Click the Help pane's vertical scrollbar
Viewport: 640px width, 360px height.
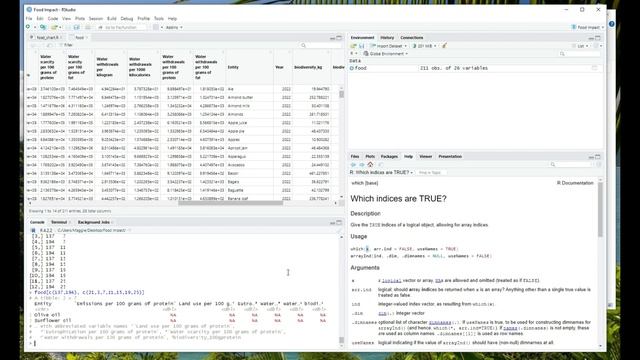click(x=600, y=209)
